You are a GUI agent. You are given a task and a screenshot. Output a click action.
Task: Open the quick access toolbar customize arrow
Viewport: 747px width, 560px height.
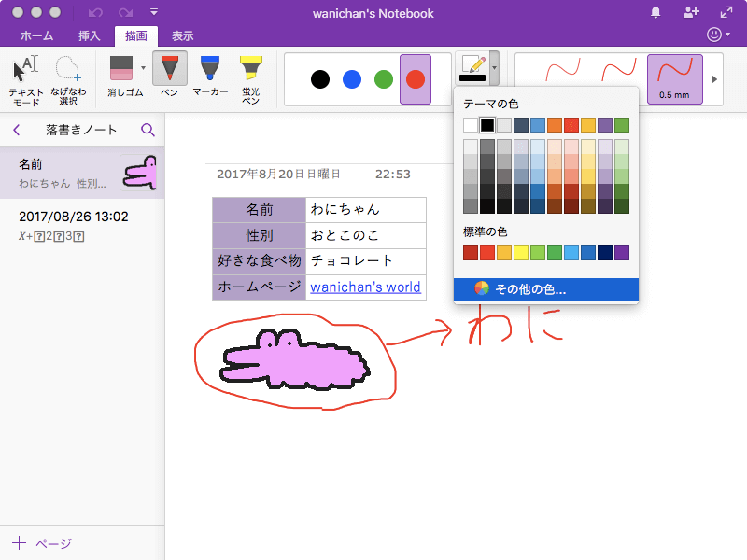click(153, 12)
